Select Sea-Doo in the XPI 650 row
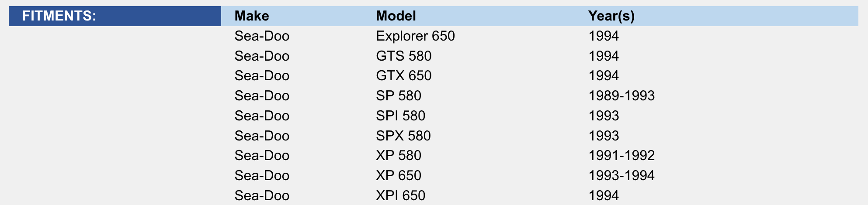This screenshot has width=868, height=205. click(x=262, y=195)
